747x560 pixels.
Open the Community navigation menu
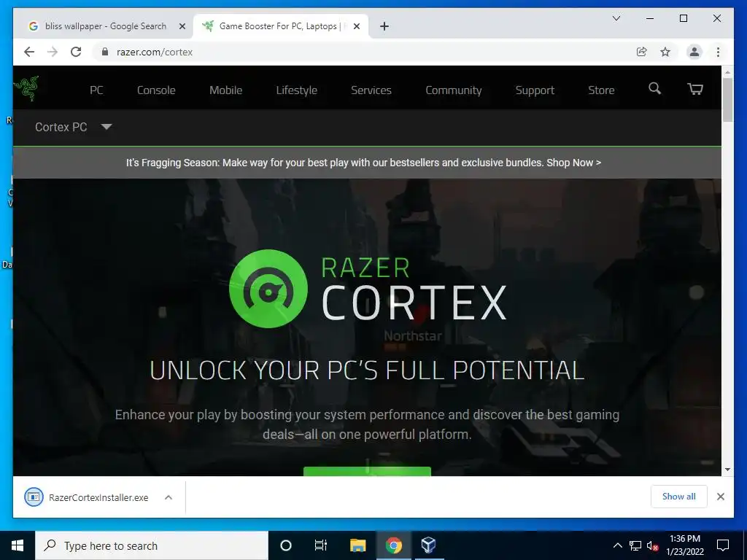(454, 90)
